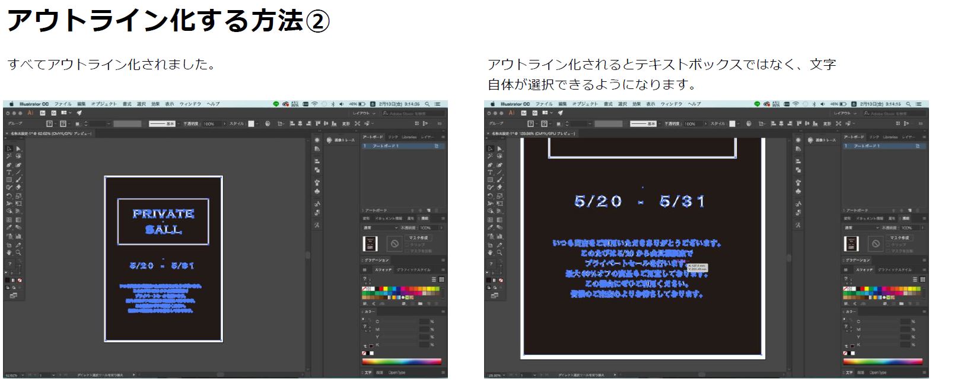The image size is (980, 382).
Task: Click the 変形 button, left screenshot control bar
Action: pos(345,123)
